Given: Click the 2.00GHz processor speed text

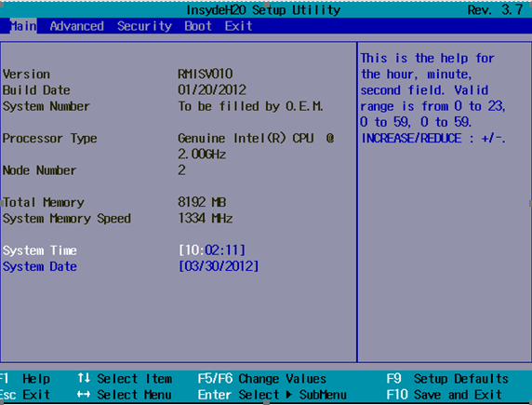Looking at the screenshot, I should coord(202,155).
